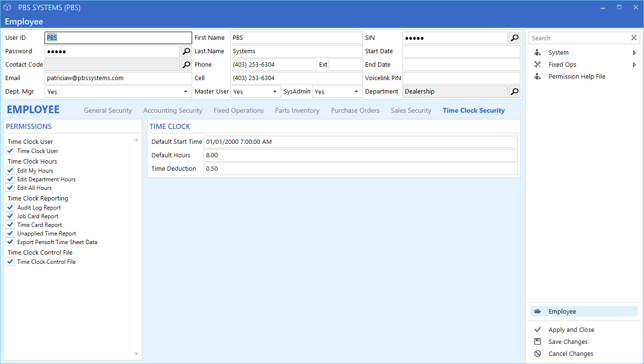Viewport: 644px width, 364px height.
Task: Click the First Name field
Action: (297, 38)
